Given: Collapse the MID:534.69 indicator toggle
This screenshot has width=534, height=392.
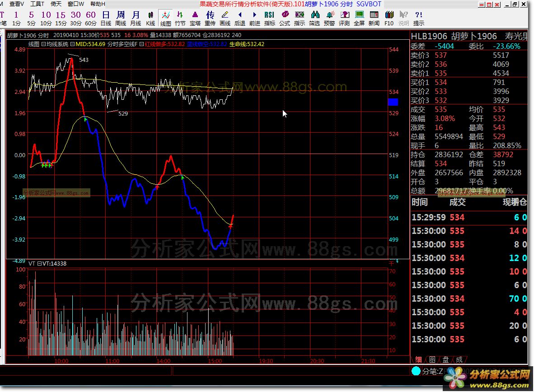Looking at the screenshot, I should tap(73, 44).
